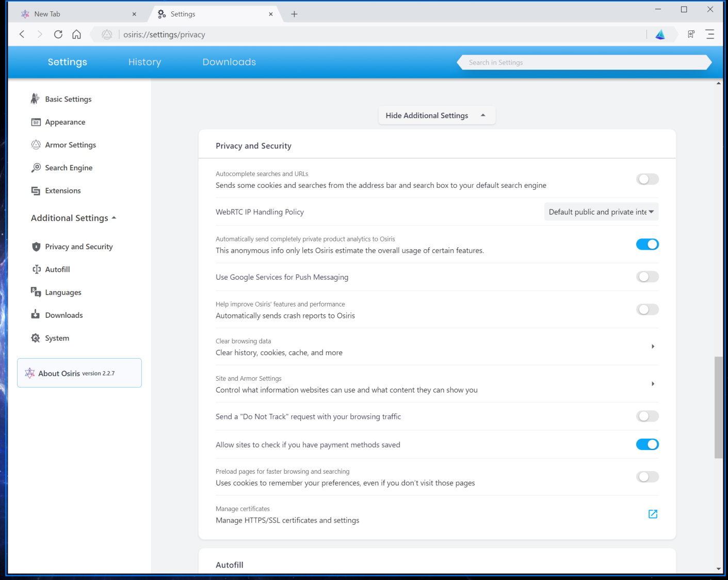Open the browser main menu
The image size is (728, 580).
pos(710,34)
